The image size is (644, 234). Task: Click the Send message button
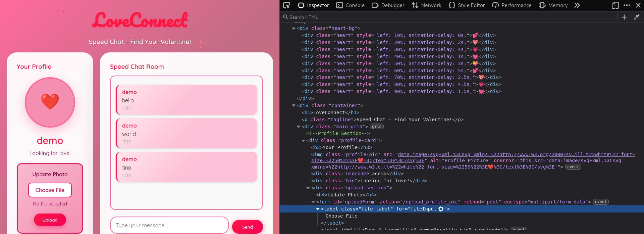click(x=248, y=227)
